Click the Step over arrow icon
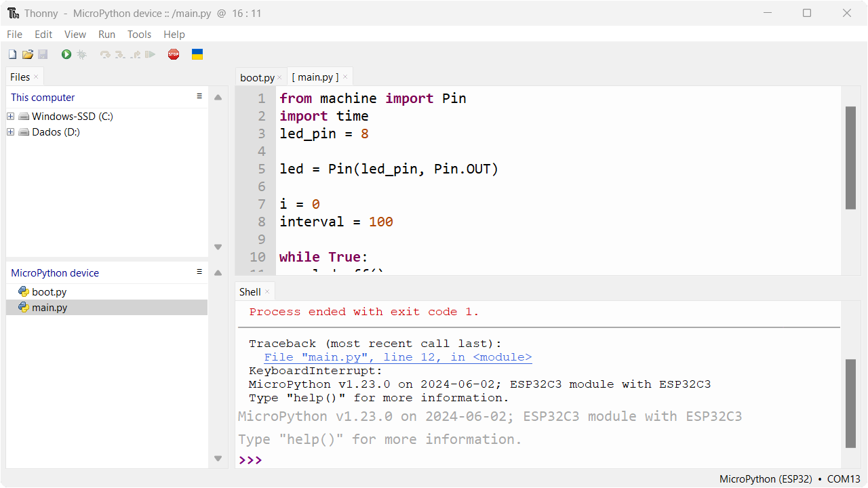The image size is (868, 488). point(105,54)
